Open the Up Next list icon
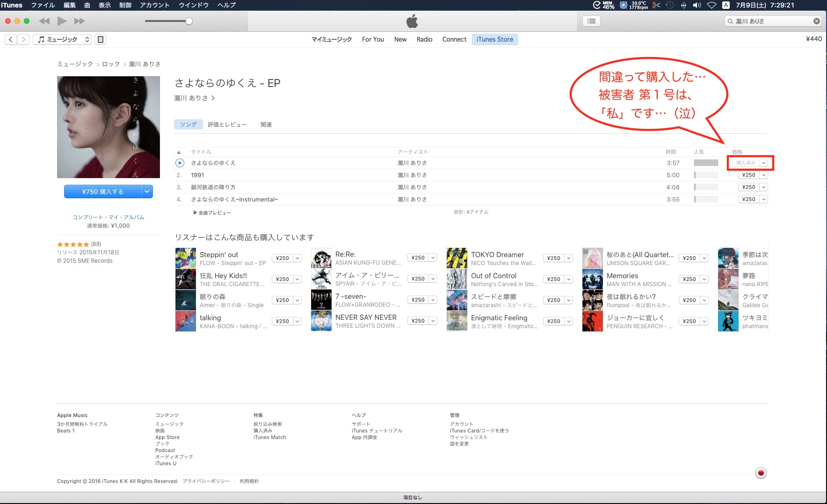The height and width of the screenshot is (504, 827). click(592, 21)
